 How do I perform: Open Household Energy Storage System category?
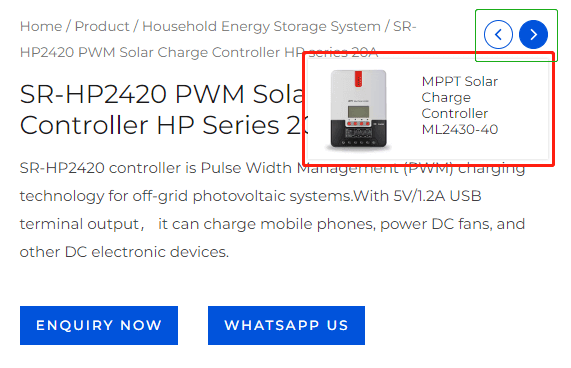(x=261, y=27)
